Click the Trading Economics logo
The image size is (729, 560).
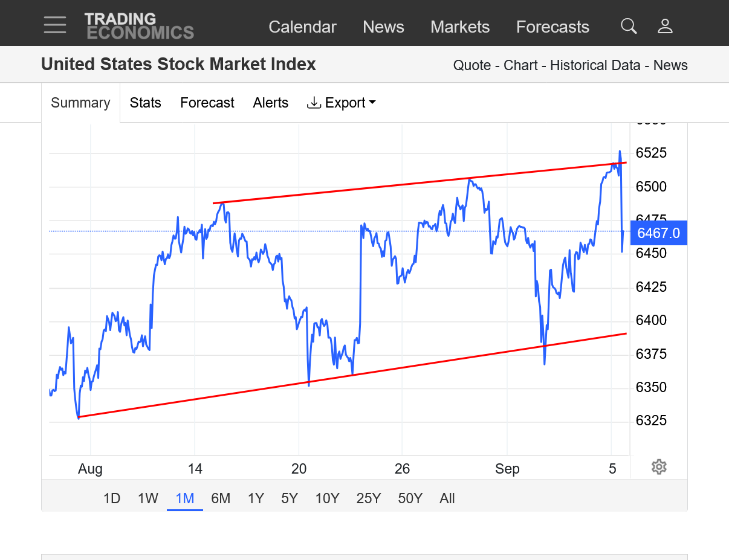click(x=139, y=26)
